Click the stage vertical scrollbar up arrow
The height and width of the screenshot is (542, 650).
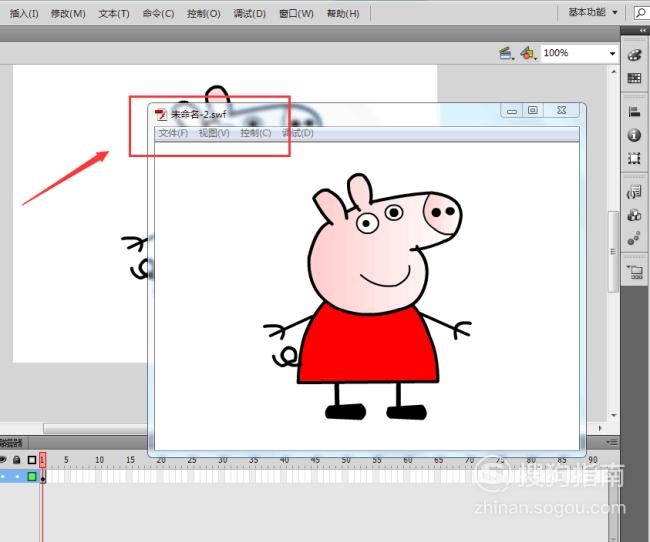tap(614, 72)
